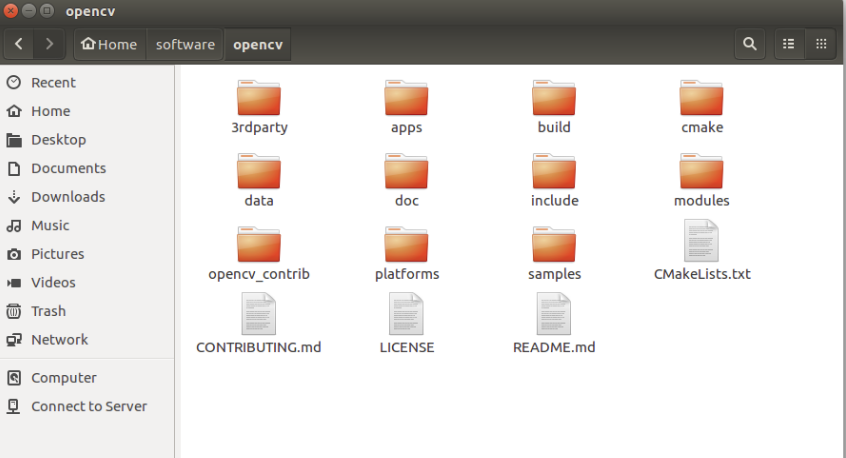Open Videos in the sidebar
This screenshot has height=458, width=846.
click(x=87, y=283)
